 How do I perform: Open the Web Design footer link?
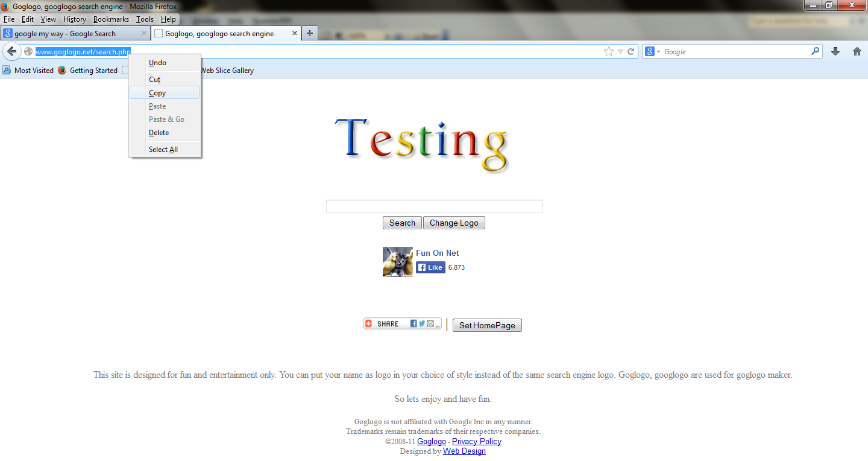tap(464, 451)
